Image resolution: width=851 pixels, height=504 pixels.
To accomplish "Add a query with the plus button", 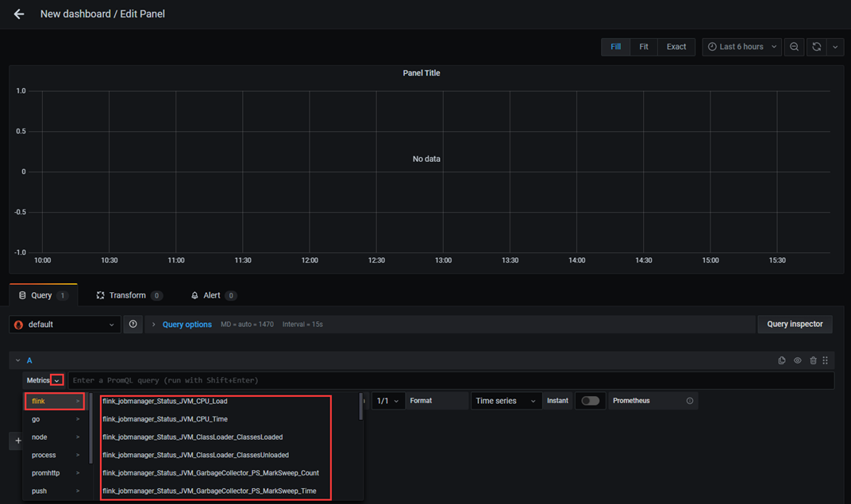I will (x=18, y=441).
